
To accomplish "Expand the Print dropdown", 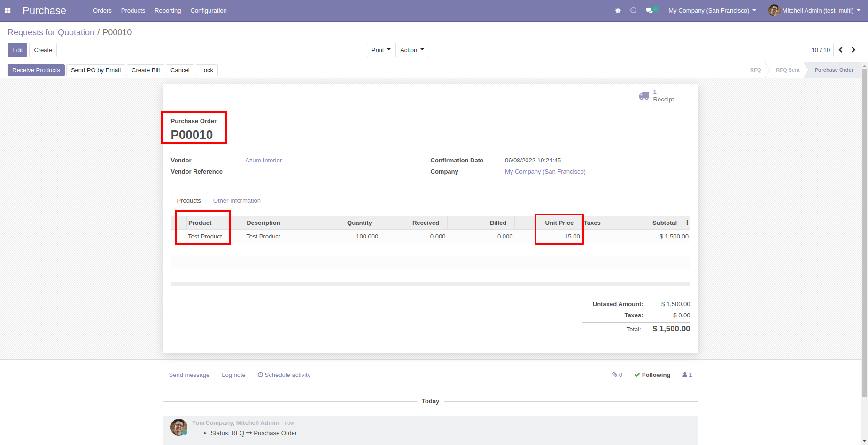I will pos(381,50).
